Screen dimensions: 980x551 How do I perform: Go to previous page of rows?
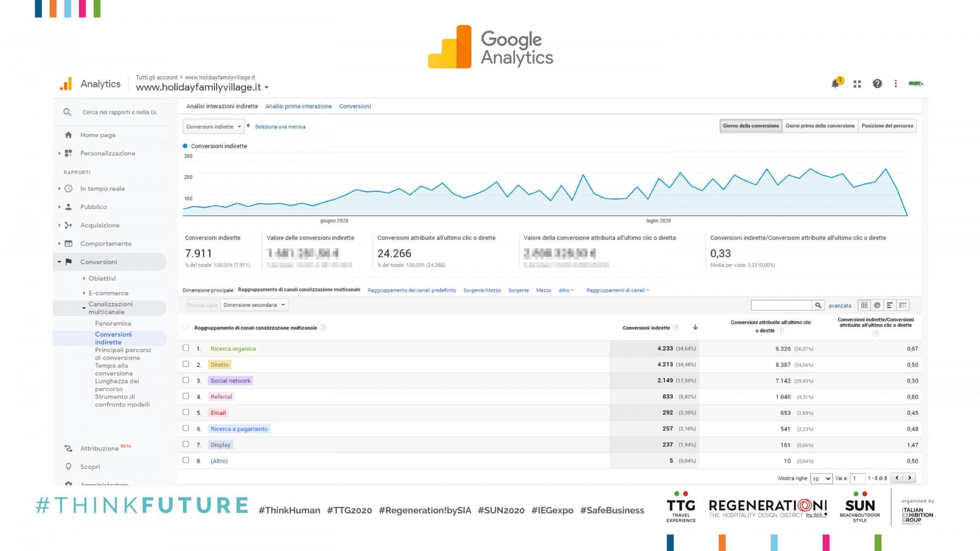(897, 478)
